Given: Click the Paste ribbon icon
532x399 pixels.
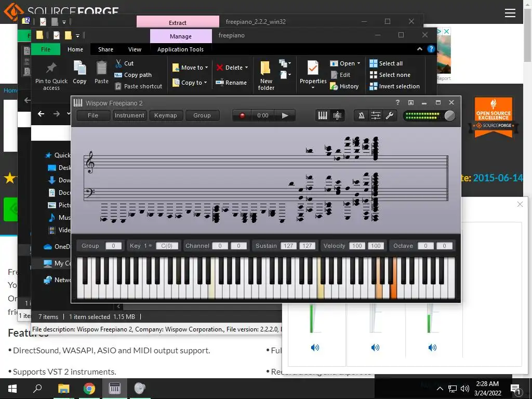Looking at the screenshot, I should 101,72.
